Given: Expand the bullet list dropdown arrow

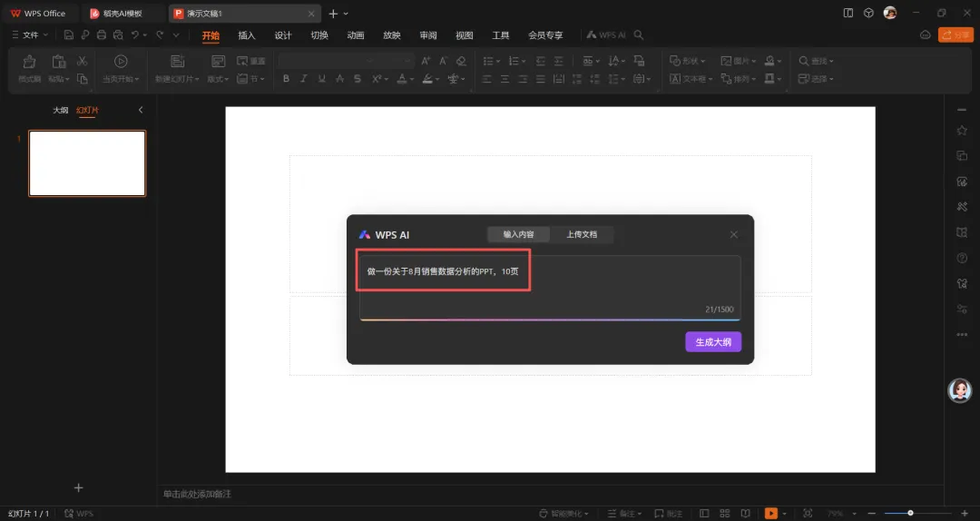Looking at the screenshot, I should coord(498,62).
